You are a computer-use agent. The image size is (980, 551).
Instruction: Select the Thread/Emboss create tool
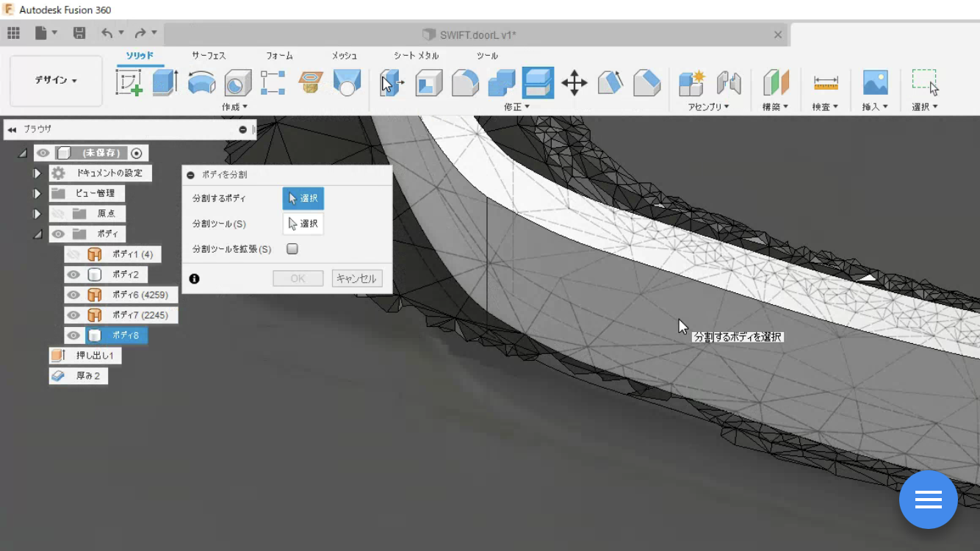point(311,82)
